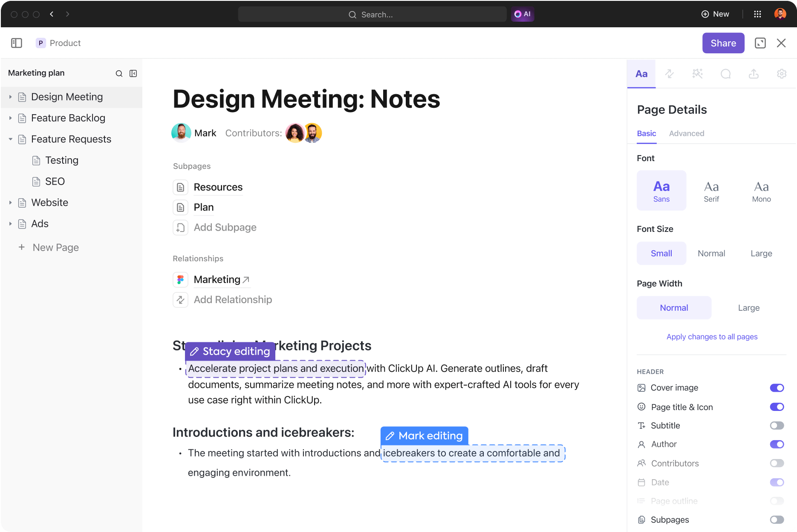Image resolution: width=797 pixels, height=532 pixels.
Task: Open the comments tab in the right panel
Action: pos(726,74)
